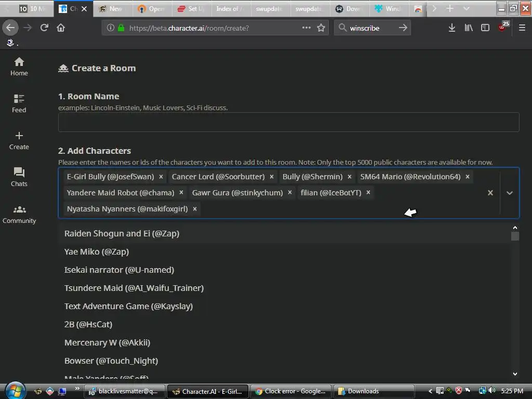Screen dimensions: 532x399
Task: Open the Feed section
Action: tap(19, 103)
